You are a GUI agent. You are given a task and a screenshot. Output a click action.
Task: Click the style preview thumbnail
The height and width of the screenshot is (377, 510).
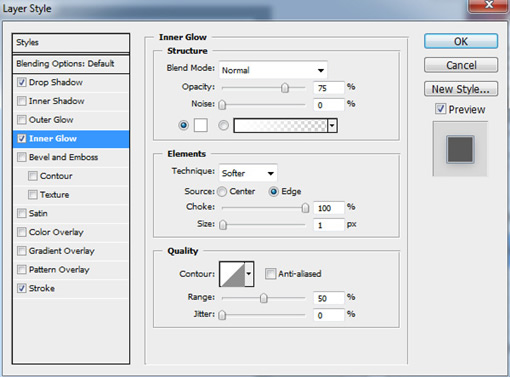tap(460, 149)
